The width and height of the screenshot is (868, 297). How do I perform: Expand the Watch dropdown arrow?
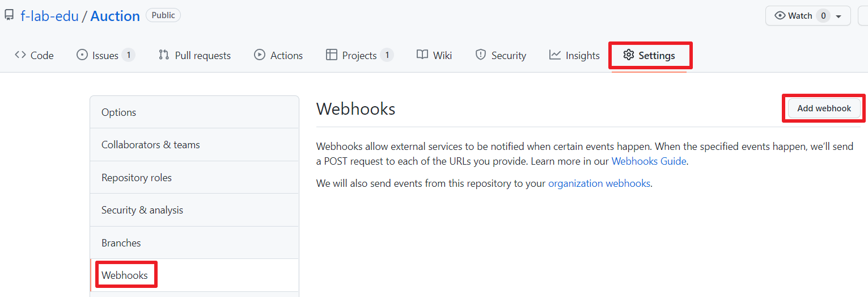(839, 16)
